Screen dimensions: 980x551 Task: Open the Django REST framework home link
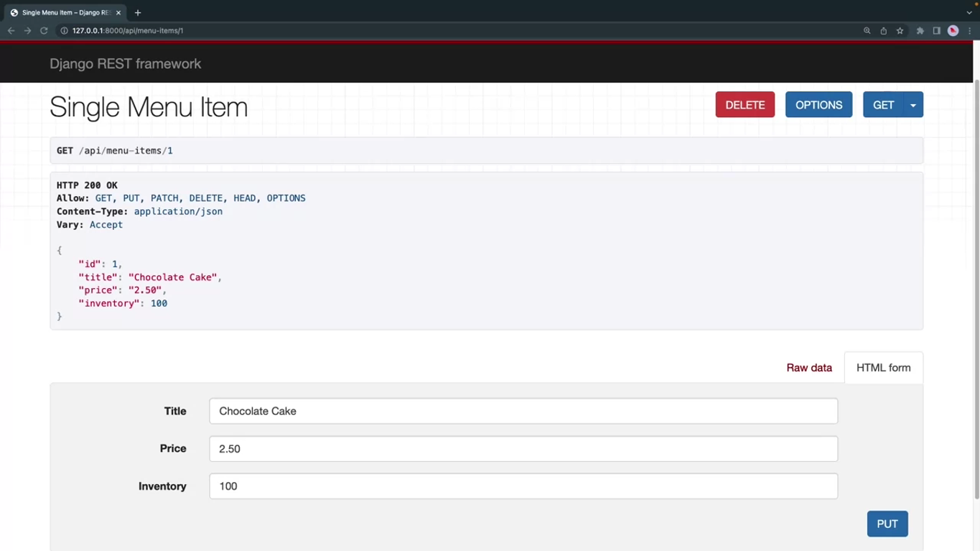(x=125, y=64)
